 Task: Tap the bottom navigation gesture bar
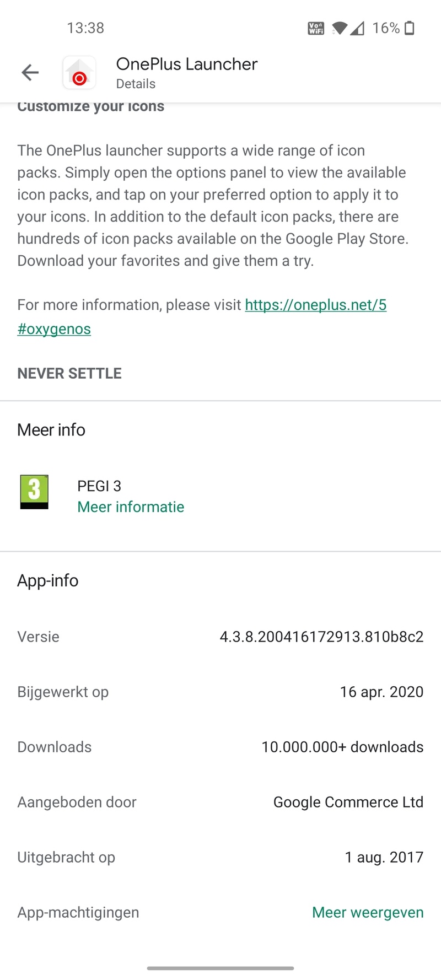point(220,968)
